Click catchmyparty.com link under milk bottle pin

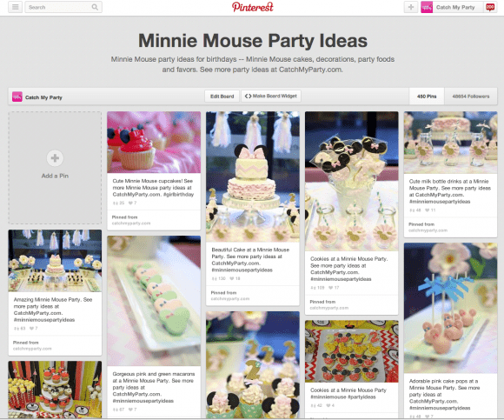(x=428, y=230)
